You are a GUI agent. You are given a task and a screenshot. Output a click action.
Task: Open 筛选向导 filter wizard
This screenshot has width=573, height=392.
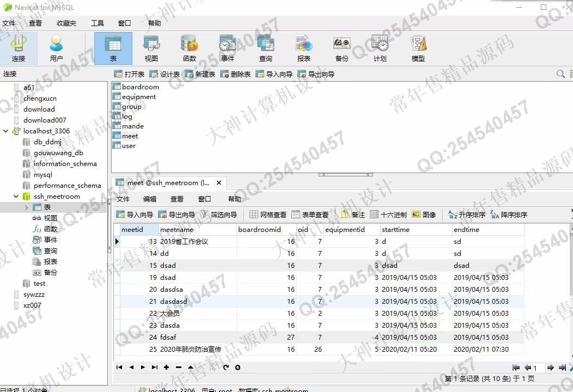click(x=219, y=215)
